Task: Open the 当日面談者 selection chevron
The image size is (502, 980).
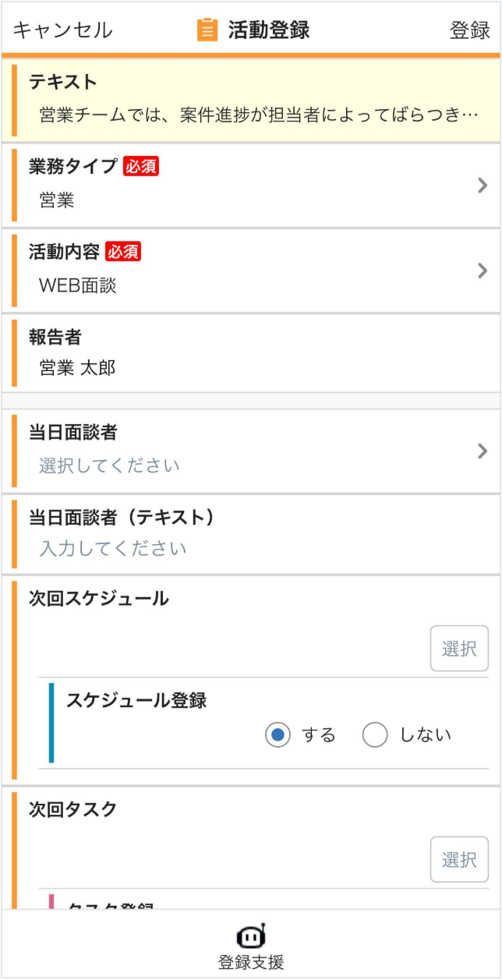Action: (483, 451)
